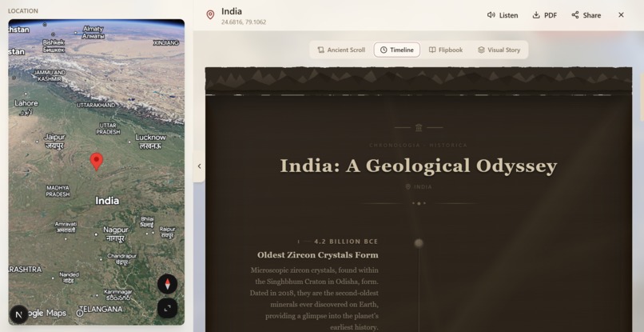This screenshot has height=332, width=644.
Task: Click the Lahore label on the map
Action: tap(26, 107)
